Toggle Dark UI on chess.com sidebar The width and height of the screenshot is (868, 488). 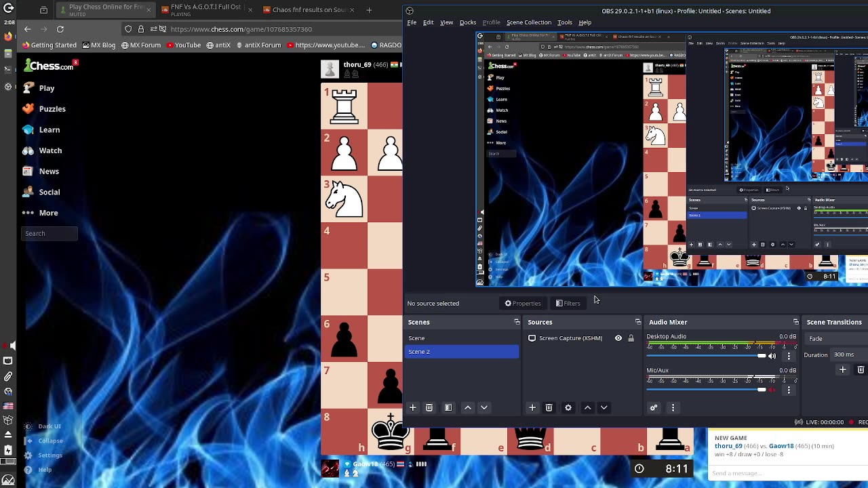[42, 426]
